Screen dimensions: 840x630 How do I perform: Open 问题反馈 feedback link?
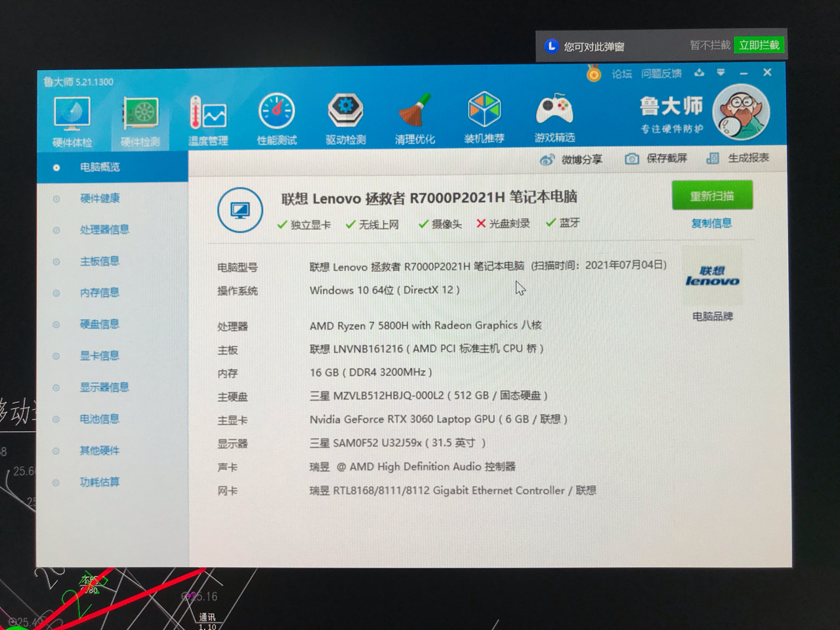(x=661, y=73)
